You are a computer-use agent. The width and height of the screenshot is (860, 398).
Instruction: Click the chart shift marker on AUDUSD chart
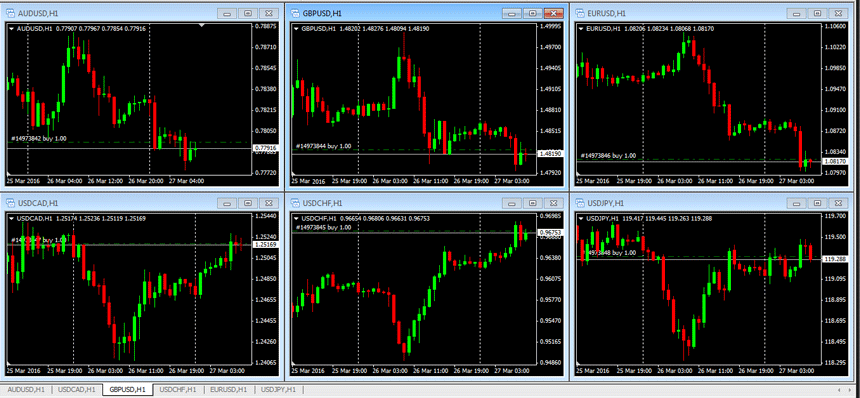[202, 25]
